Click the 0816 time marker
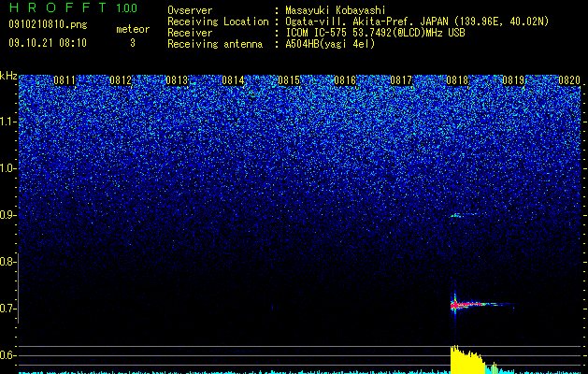 (345, 80)
